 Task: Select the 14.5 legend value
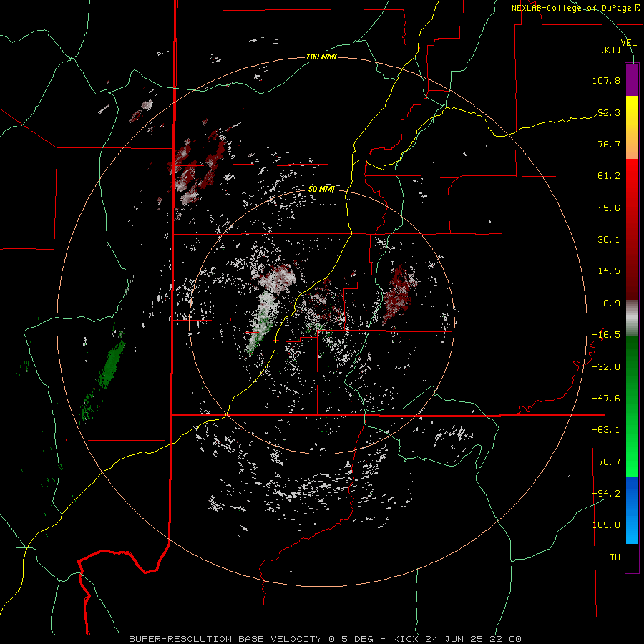pyautogui.click(x=609, y=271)
